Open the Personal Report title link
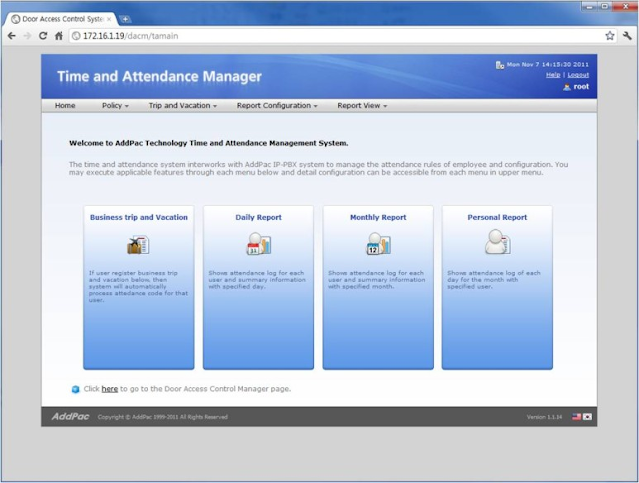The width and height of the screenshot is (639, 483). (x=497, y=217)
